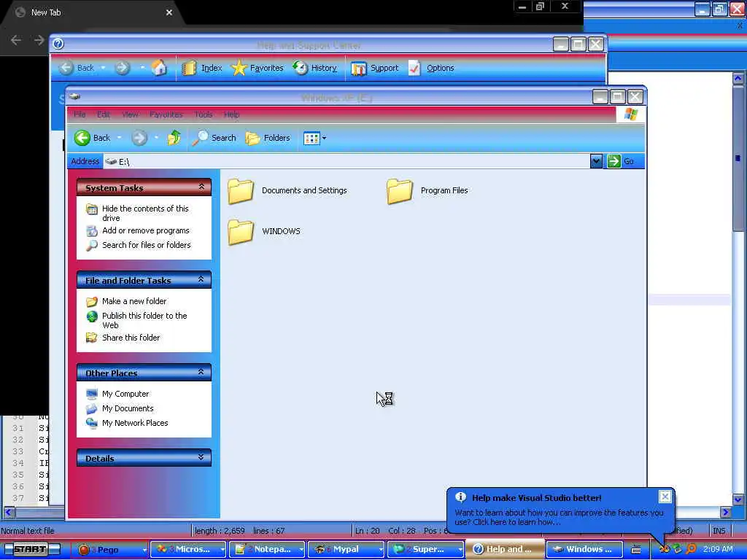Screen dimensions: 747x560
Task: Close the New Tab browser tab
Action: 169,12
